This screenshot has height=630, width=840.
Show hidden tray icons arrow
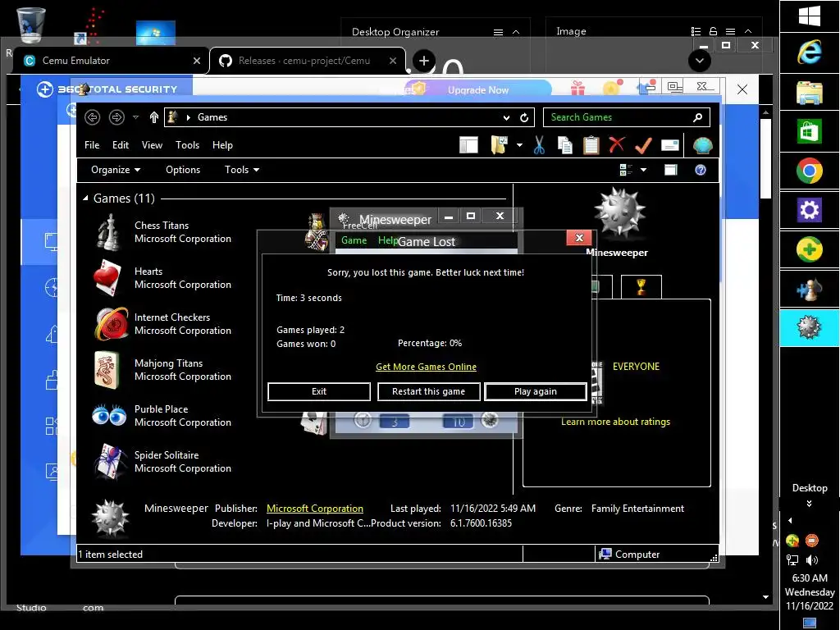click(790, 521)
